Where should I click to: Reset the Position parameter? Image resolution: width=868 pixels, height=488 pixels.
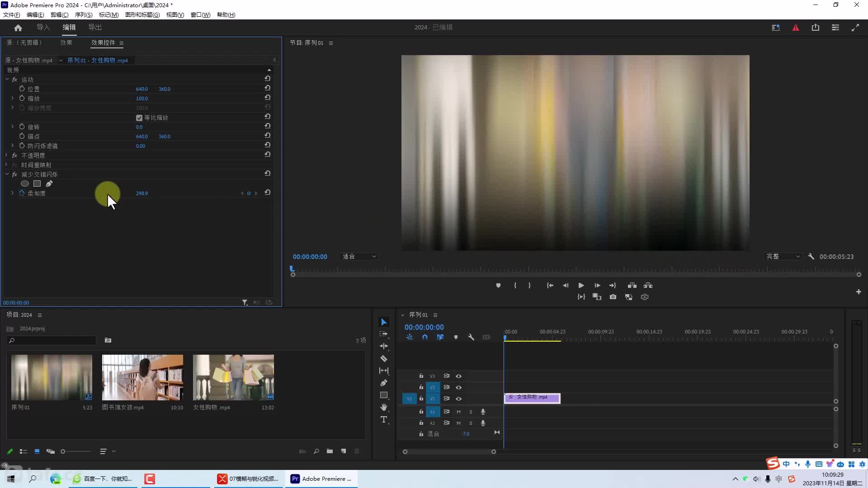click(x=268, y=89)
